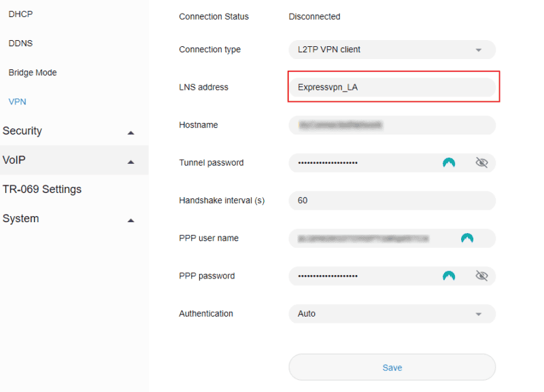Click the Hostname input field
Screen dimensions: 544x392
pos(392,125)
